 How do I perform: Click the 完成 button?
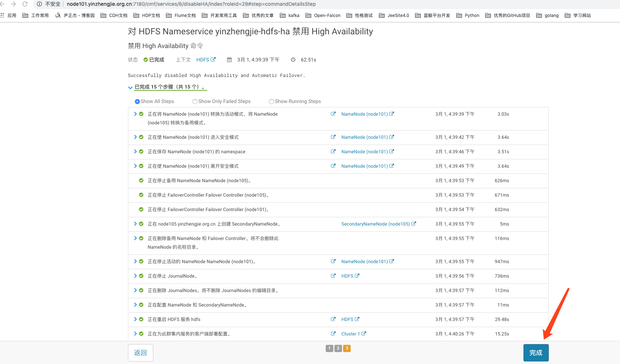tap(536, 352)
